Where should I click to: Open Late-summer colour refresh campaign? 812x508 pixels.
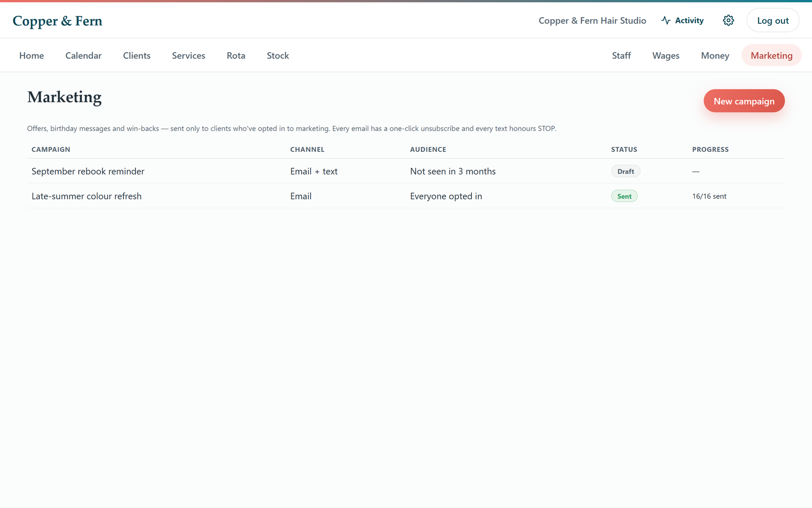86,196
